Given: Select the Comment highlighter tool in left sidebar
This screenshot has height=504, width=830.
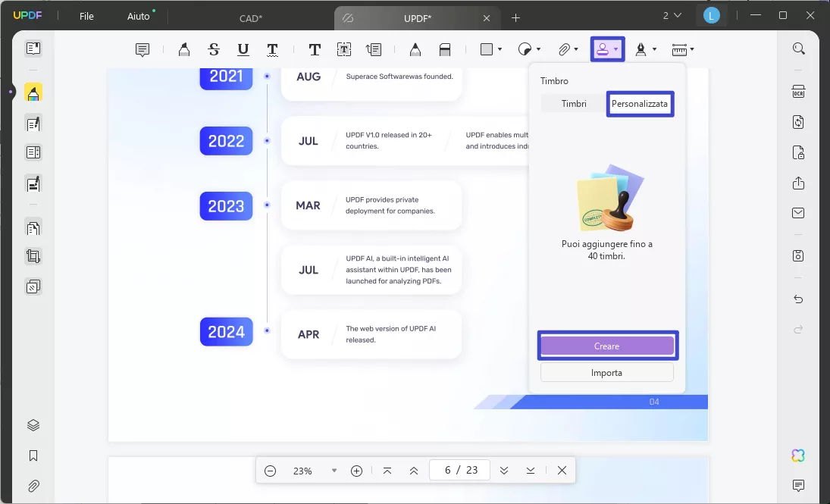Looking at the screenshot, I should [33, 92].
